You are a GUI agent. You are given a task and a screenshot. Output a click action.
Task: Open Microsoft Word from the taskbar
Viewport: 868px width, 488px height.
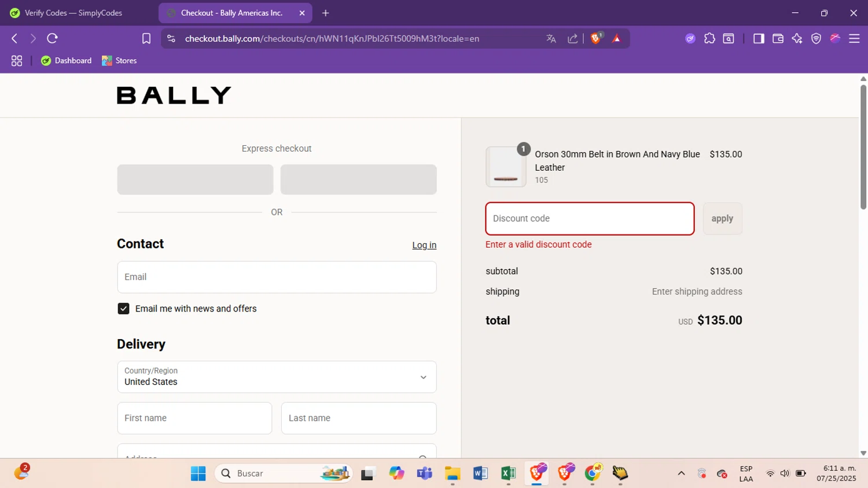tap(480, 474)
